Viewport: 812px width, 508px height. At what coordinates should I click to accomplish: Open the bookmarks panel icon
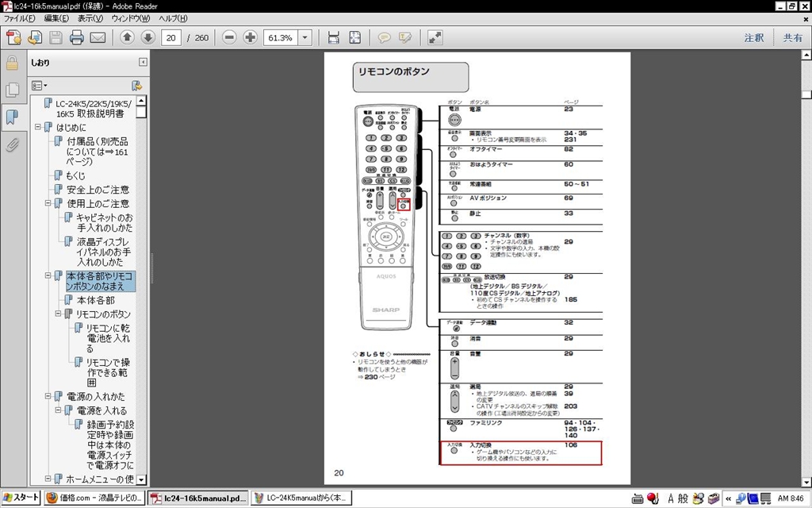(x=13, y=117)
